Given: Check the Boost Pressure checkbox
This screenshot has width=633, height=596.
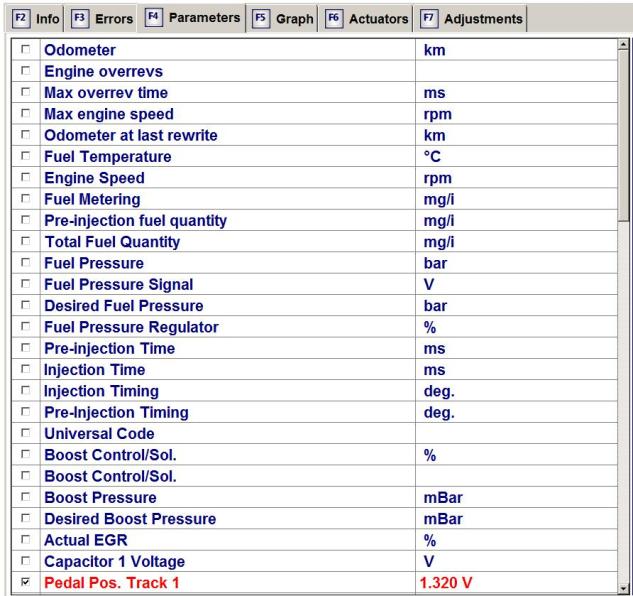Looking at the screenshot, I should pyautogui.click(x=23, y=497).
